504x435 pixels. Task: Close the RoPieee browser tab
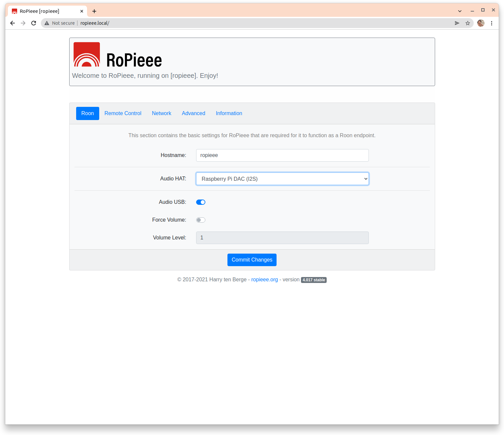pyautogui.click(x=82, y=11)
